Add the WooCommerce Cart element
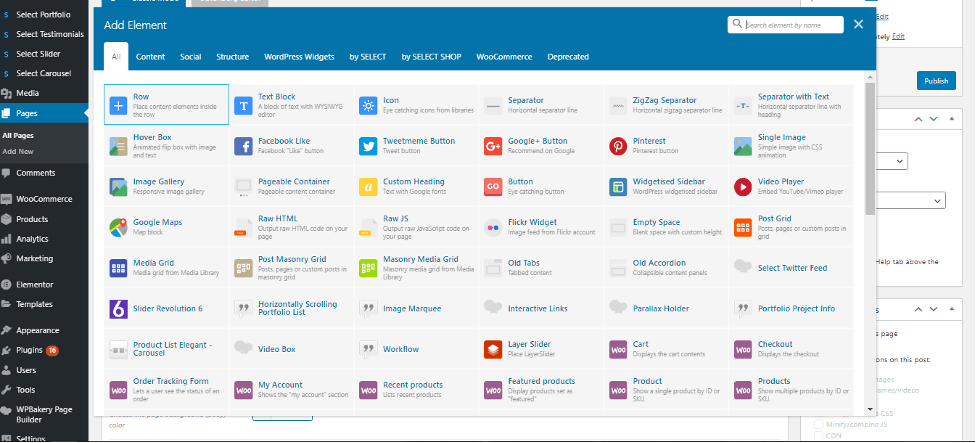This screenshot has height=443, width=977. pos(666,349)
